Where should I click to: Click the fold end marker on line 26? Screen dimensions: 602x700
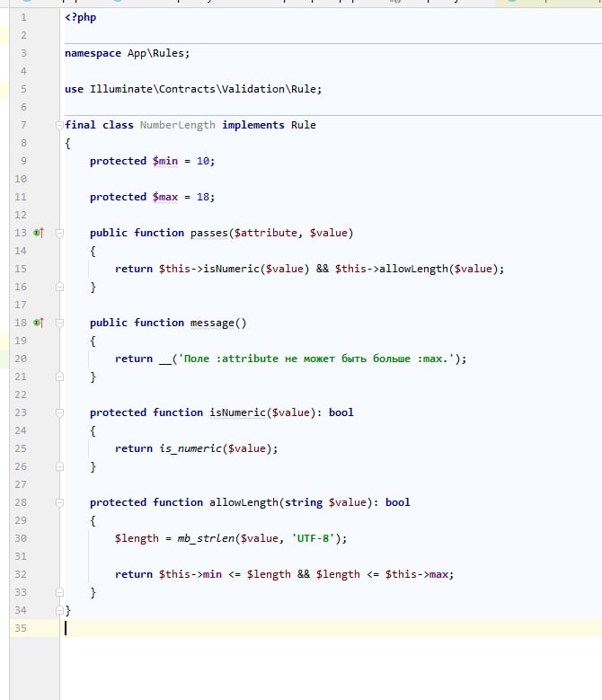[59, 467]
